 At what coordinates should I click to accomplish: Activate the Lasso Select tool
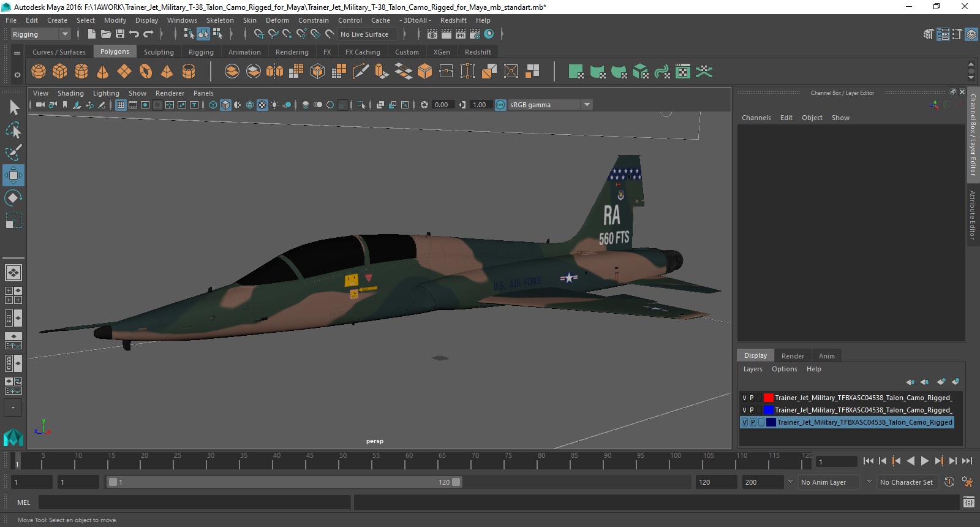click(x=13, y=131)
